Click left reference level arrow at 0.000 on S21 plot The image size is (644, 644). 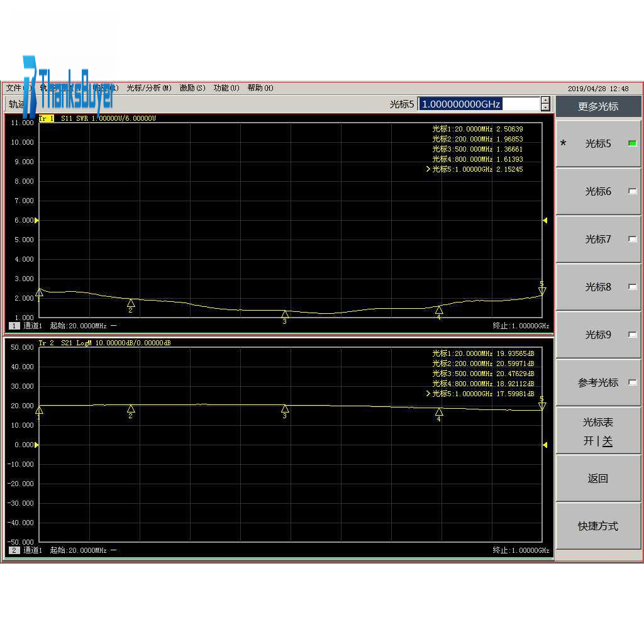pyautogui.click(x=36, y=445)
